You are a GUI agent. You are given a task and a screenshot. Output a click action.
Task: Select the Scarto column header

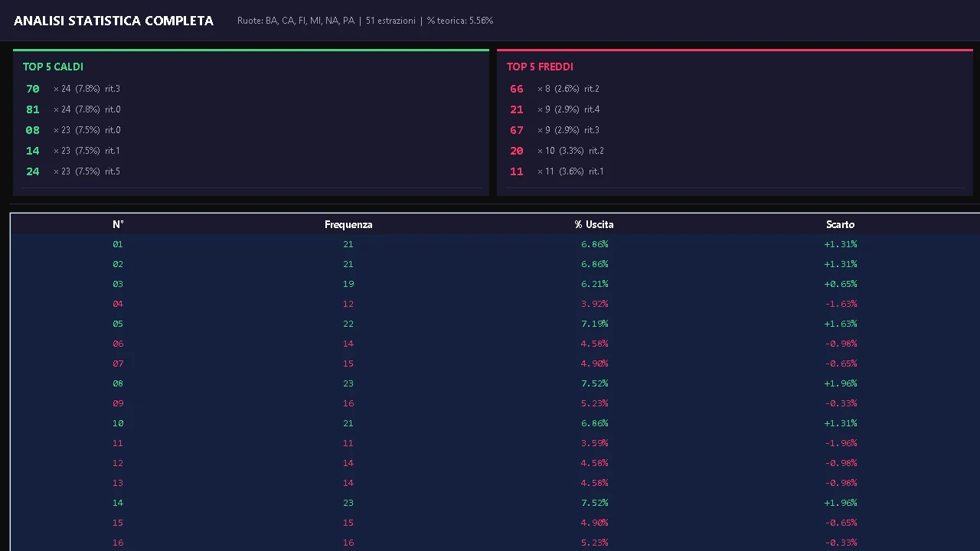coord(840,224)
